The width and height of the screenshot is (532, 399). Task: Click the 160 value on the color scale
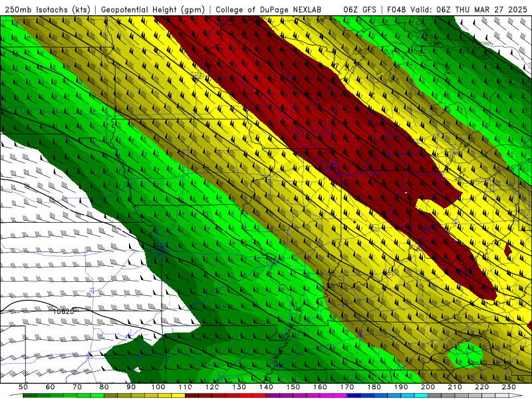point(320,387)
